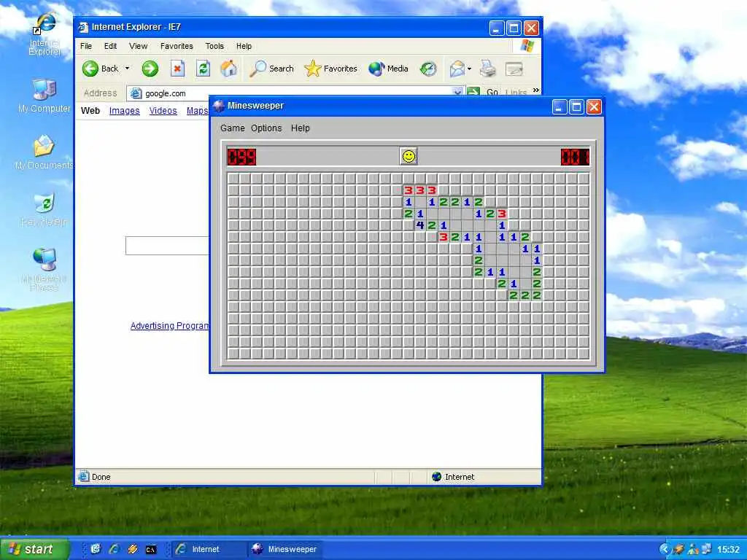Open the File menu in Internet Explorer
The image size is (747, 560).
click(86, 46)
